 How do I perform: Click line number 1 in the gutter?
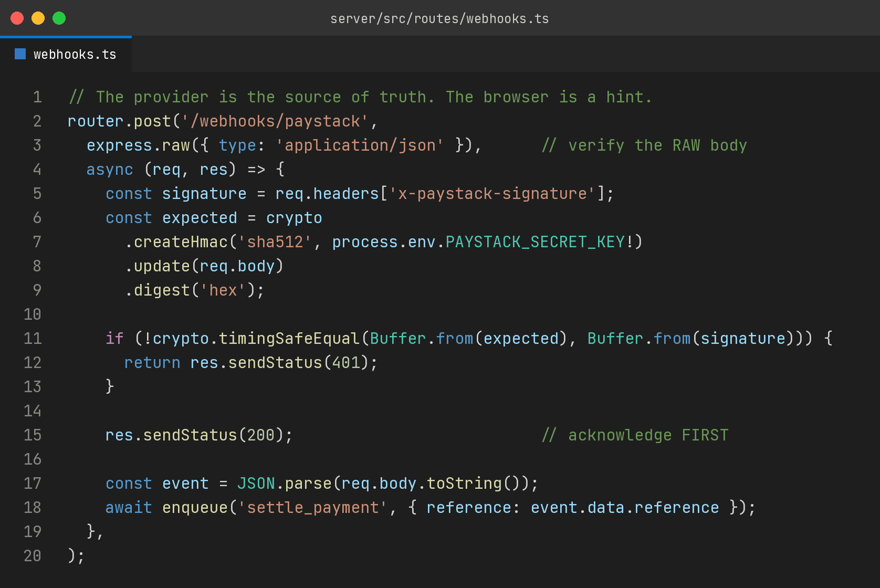37,97
